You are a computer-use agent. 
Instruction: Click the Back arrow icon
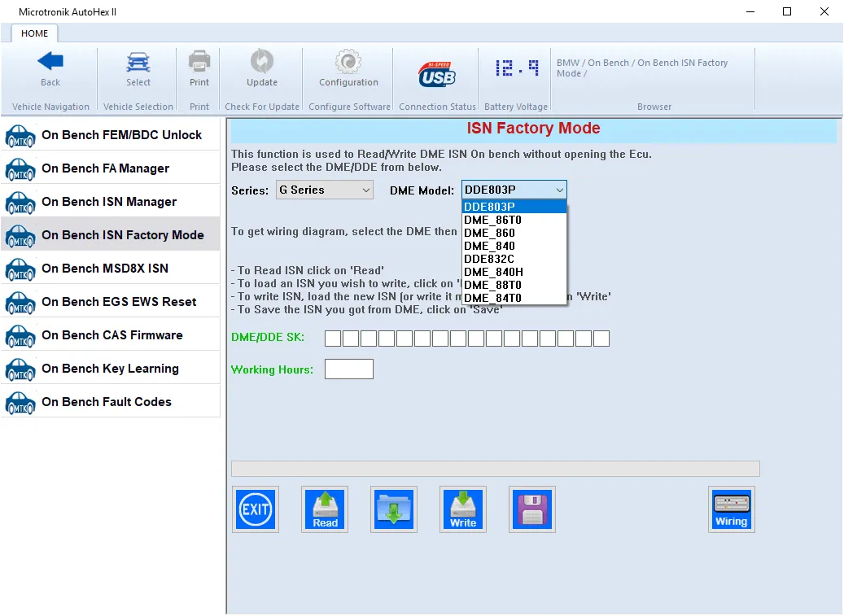click(50, 61)
